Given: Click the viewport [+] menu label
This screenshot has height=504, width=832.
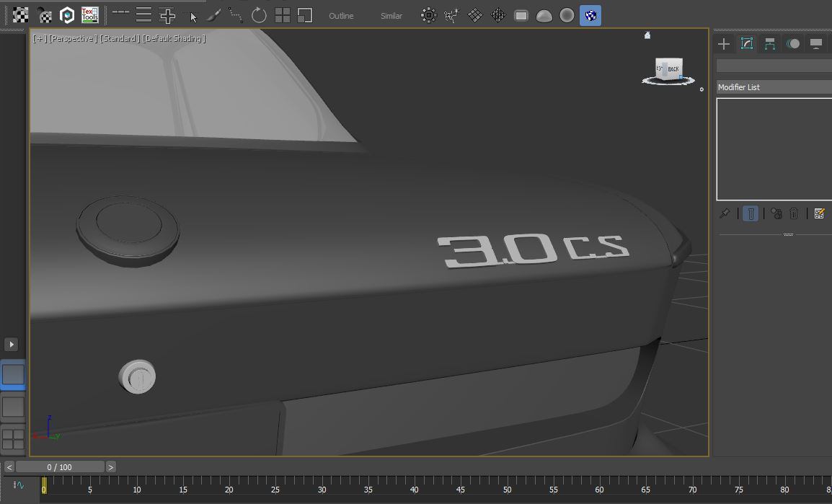Looking at the screenshot, I should click(38, 39).
